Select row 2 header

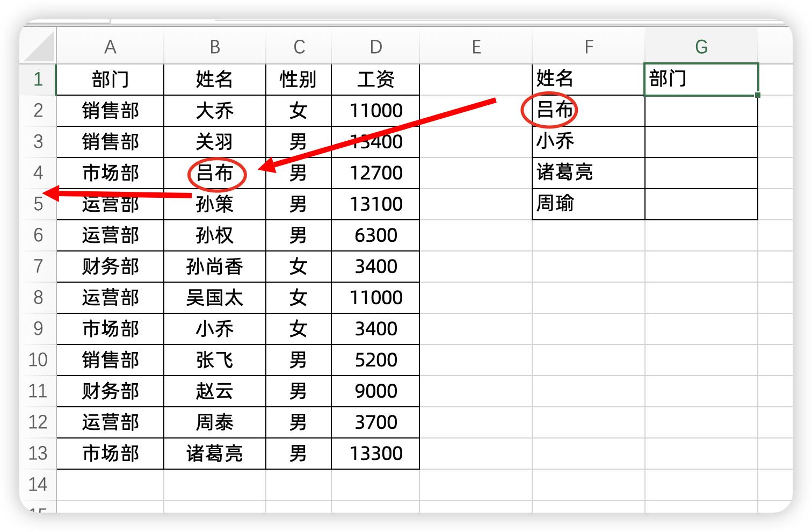pos(38,111)
